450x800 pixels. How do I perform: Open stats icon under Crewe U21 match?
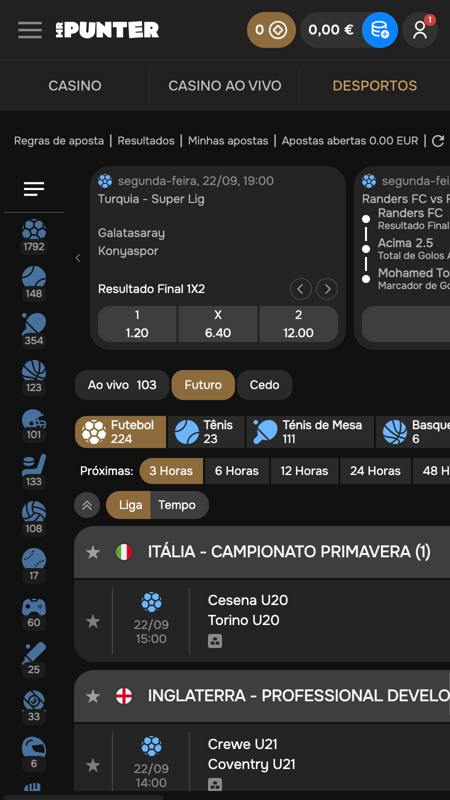215,784
